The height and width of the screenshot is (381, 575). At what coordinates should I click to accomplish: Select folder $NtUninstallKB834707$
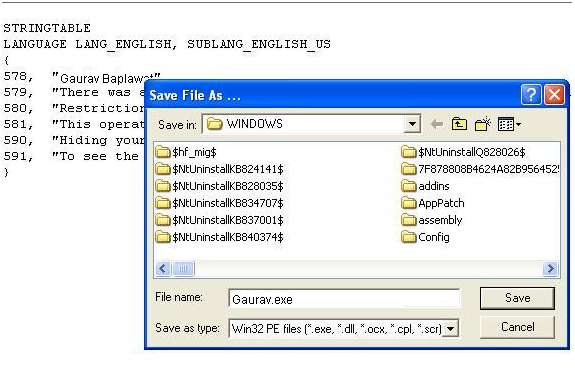[219, 203]
